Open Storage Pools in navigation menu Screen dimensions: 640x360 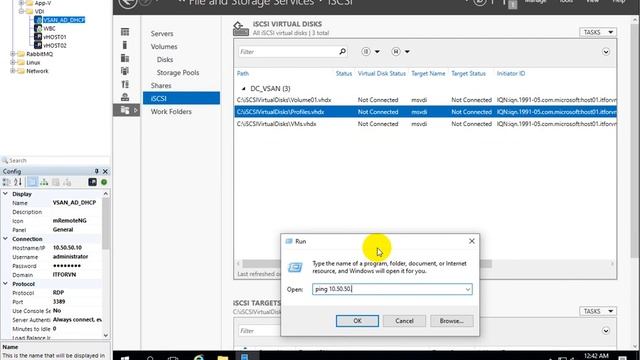[x=178, y=73]
